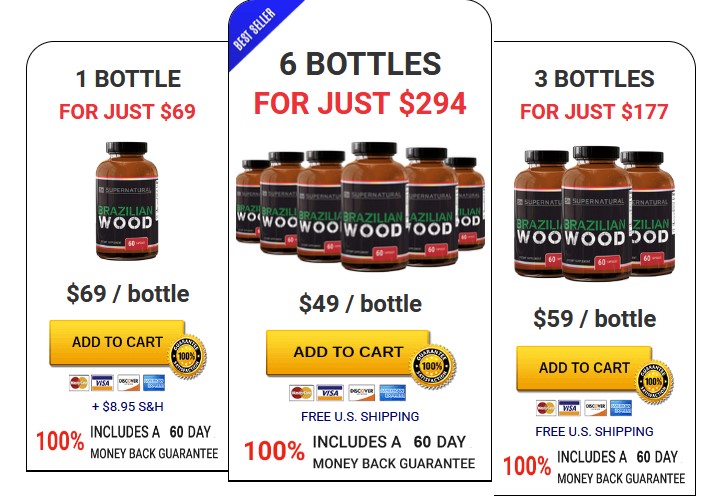Click the "6 BOTTLES" heading
Viewport: 713px width, 496px height.
point(360,64)
